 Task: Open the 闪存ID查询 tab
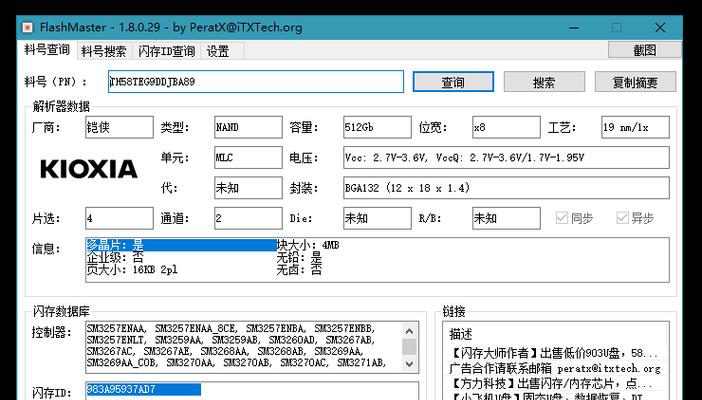pyautogui.click(x=167, y=51)
